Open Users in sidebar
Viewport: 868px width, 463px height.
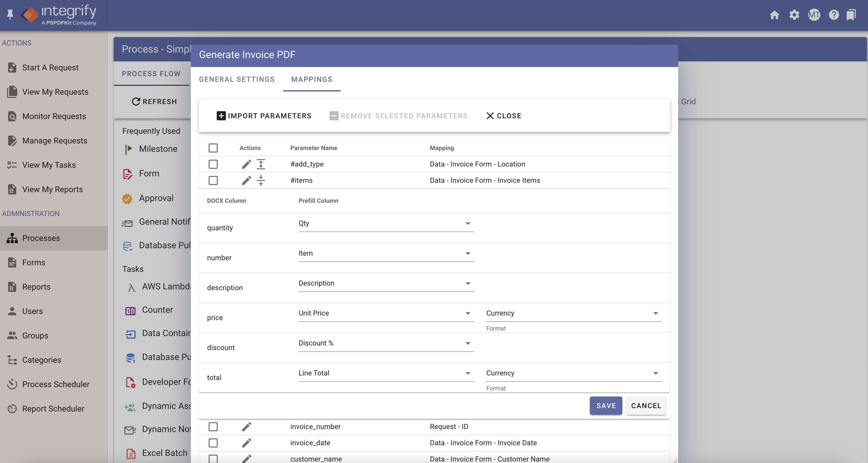(x=54, y=311)
